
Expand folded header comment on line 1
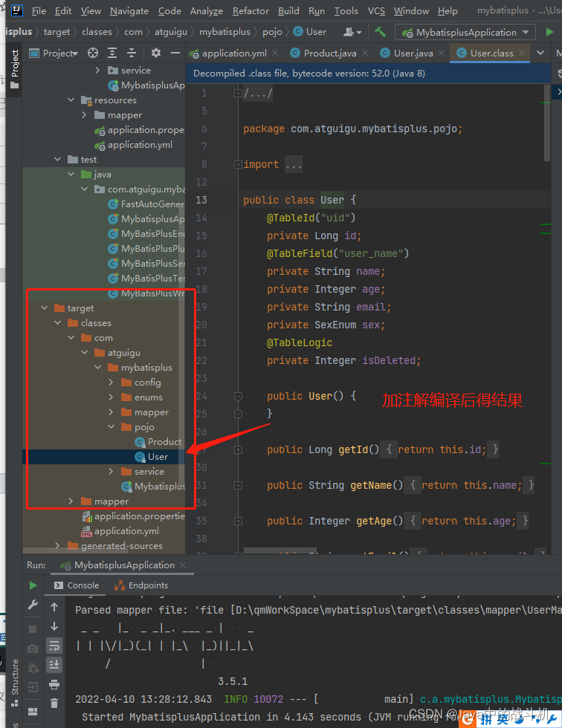(238, 94)
